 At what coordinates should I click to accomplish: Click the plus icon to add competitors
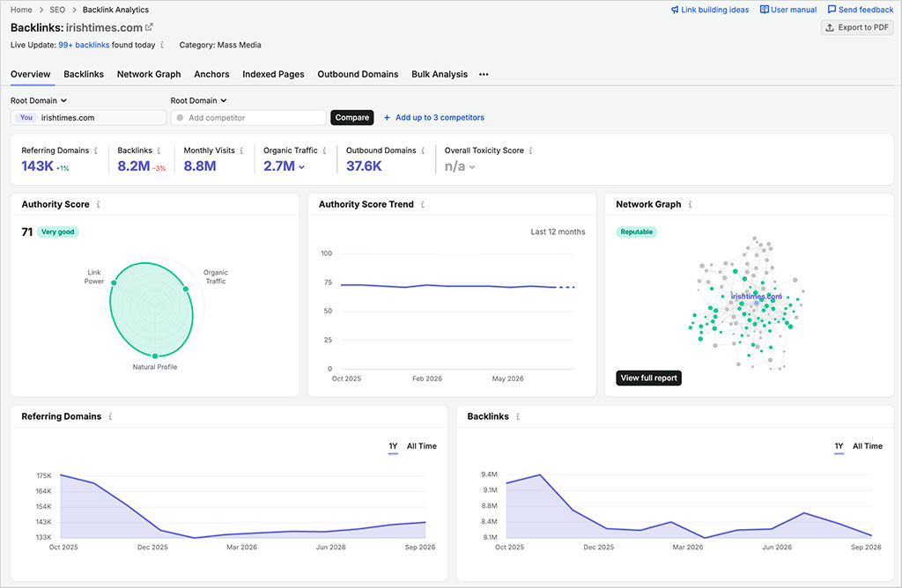pyautogui.click(x=388, y=118)
